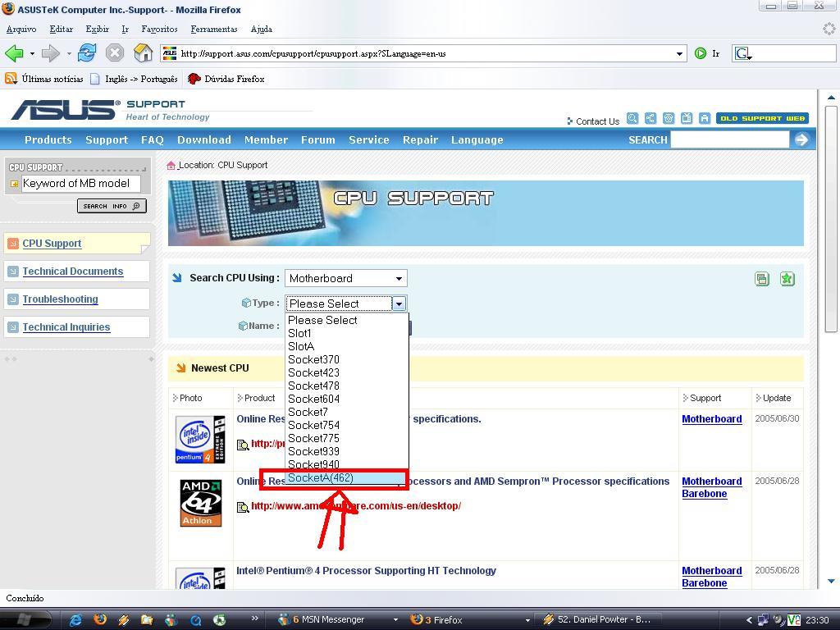Viewport: 840px width, 630px height.
Task: Open Search CPU Using Motherboard dropdown
Action: [346, 279]
